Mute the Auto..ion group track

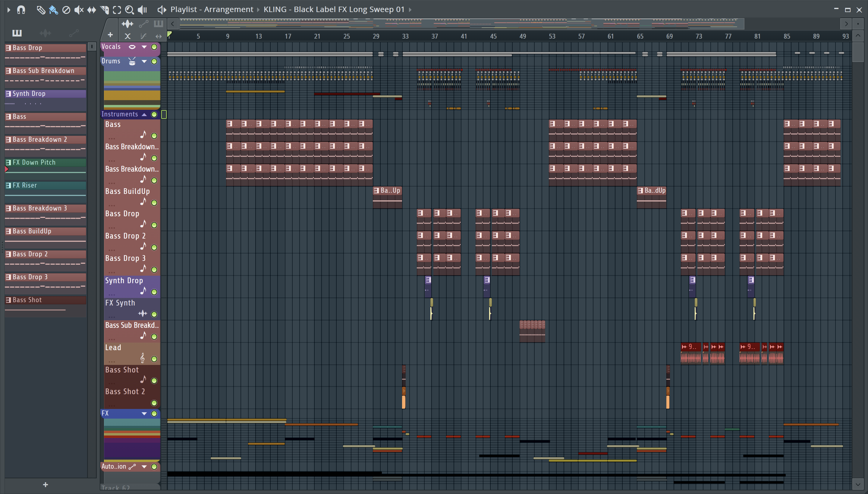154,467
